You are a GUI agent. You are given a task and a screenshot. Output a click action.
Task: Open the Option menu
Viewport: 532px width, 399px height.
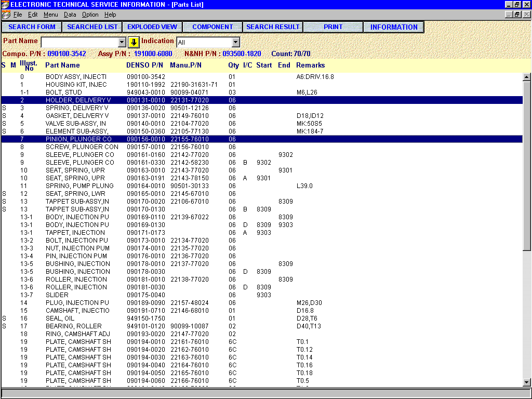pos(90,15)
